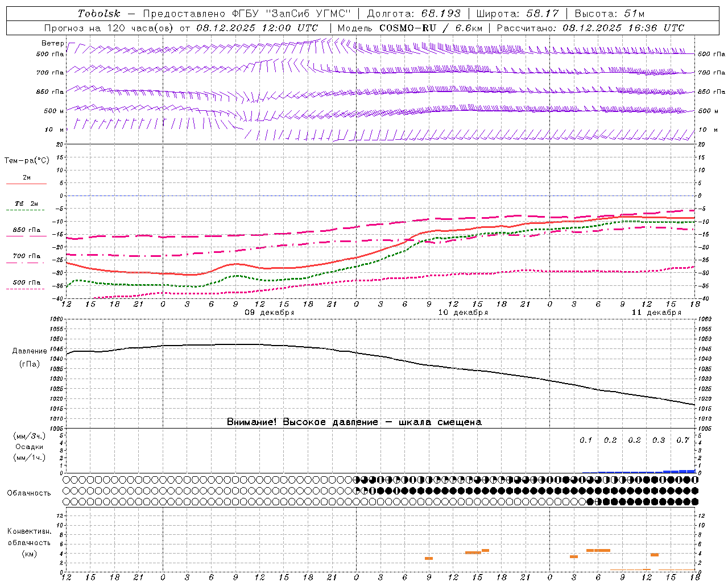Select the model name "COSMO-RU / 6.6км"
Viewport: 728px width, 582px height.
click(x=431, y=28)
